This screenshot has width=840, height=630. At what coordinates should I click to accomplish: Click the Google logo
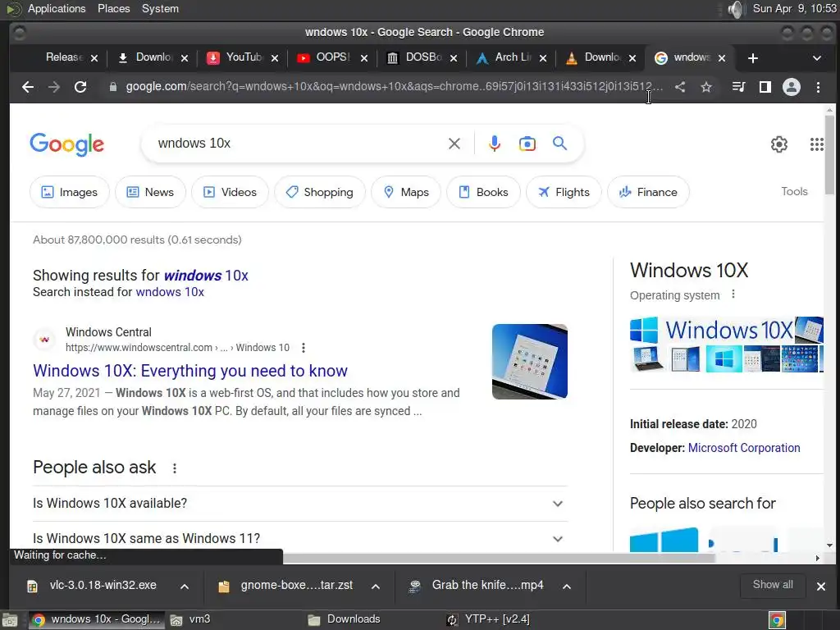tap(67, 144)
